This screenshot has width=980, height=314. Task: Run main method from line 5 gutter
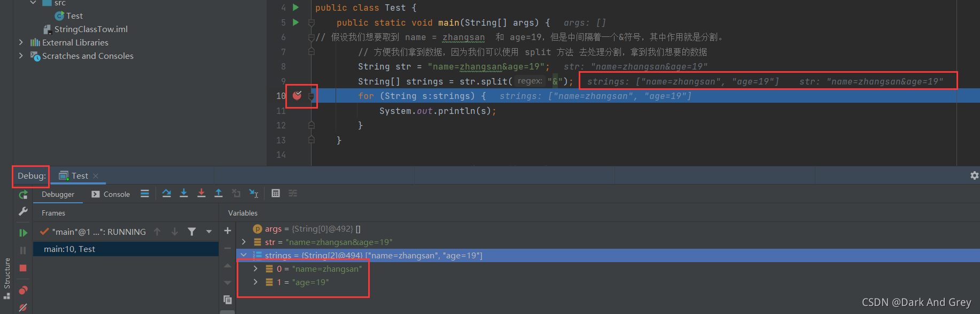pos(295,22)
